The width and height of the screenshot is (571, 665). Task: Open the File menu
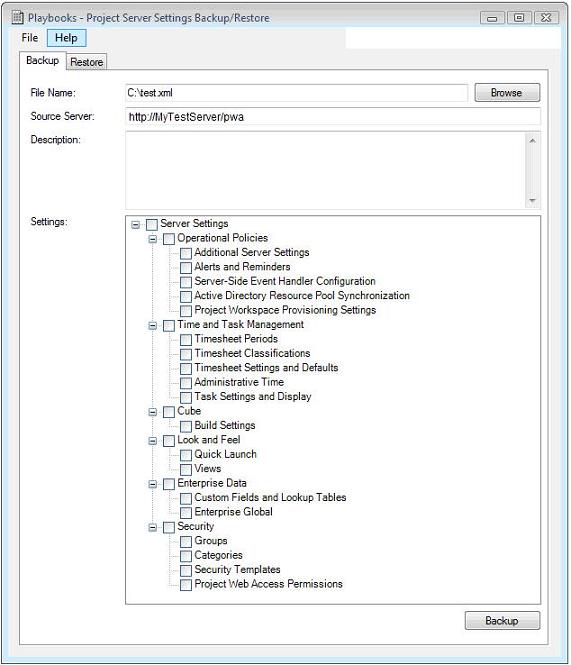click(30, 38)
